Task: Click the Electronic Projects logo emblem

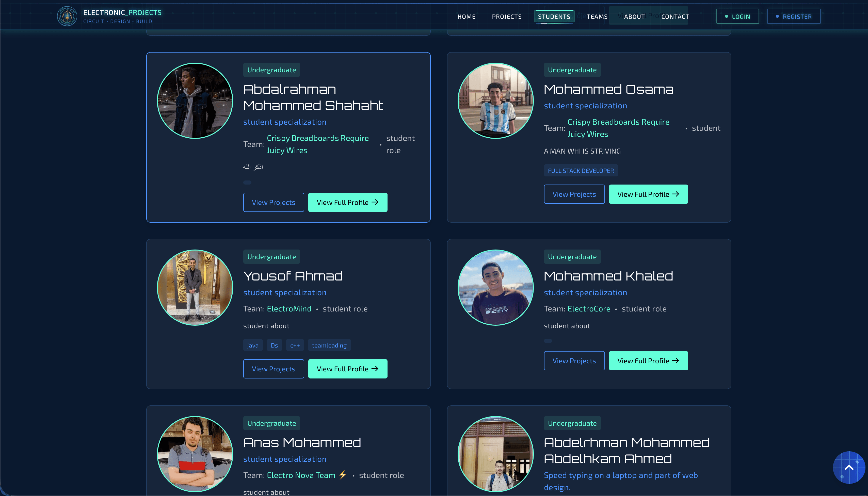Action: [x=67, y=16]
